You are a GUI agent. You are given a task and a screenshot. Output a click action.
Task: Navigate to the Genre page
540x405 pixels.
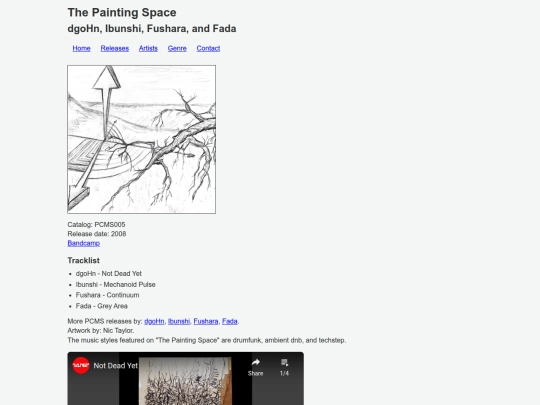pyautogui.click(x=177, y=48)
